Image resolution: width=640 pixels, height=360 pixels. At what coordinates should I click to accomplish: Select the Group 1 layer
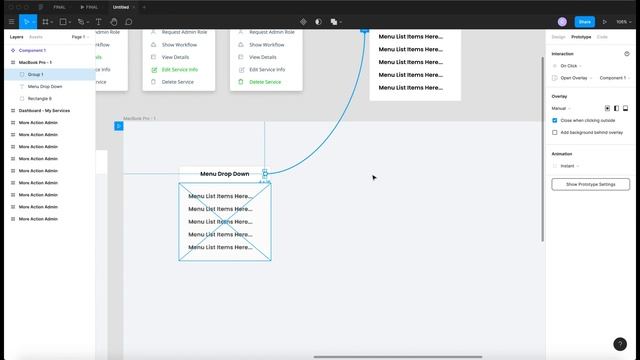(x=35, y=74)
